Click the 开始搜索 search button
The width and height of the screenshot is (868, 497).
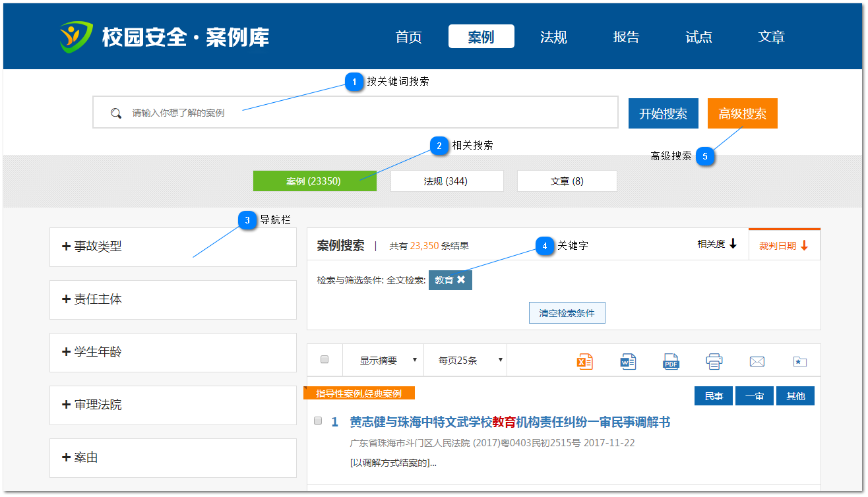(x=663, y=113)
